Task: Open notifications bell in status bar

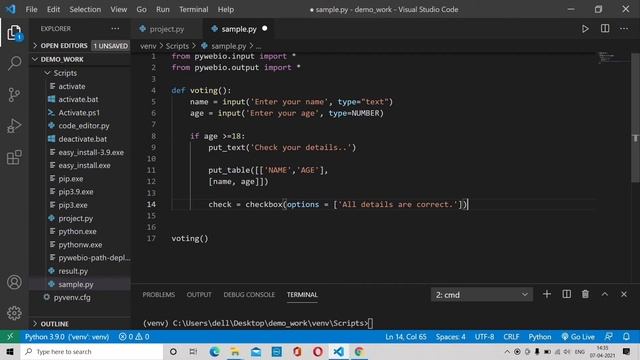Action: 626,337
